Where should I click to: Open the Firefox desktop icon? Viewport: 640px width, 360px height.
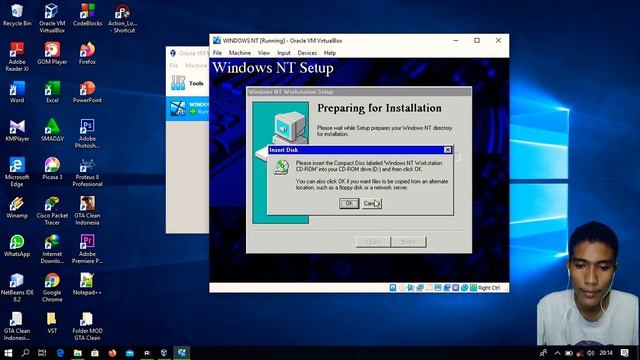click(x=87, y=53)
